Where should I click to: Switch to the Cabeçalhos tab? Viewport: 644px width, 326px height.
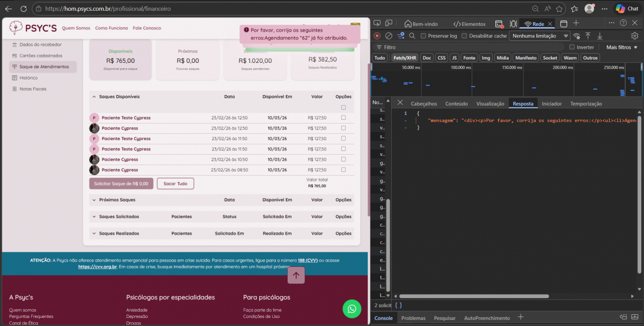pos(423,104)
